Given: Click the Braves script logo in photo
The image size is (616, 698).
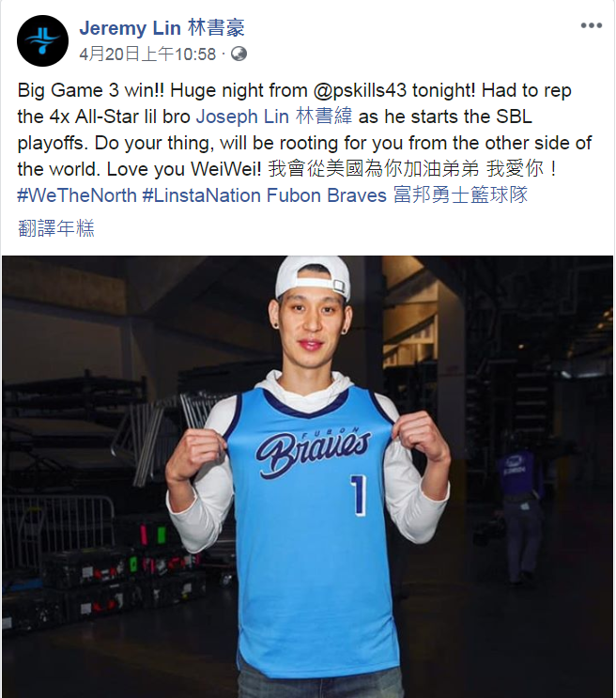Looking at the screenshot, I should 313,451.
